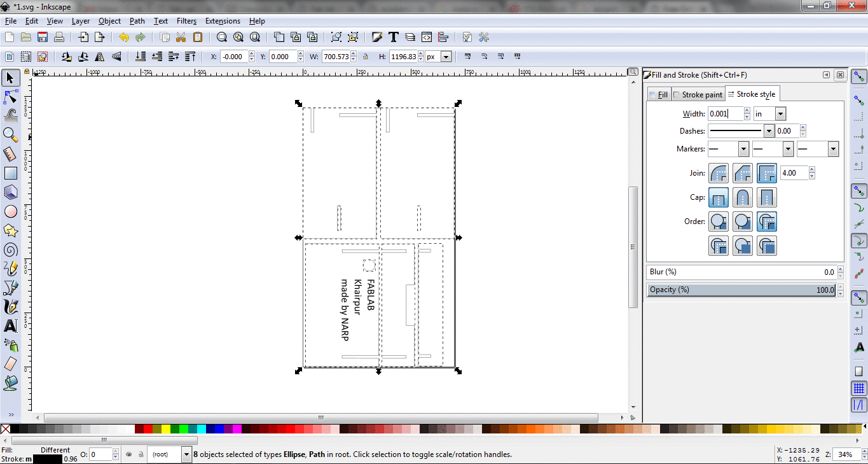This screenshot has width=868, height=464.
Task: Iconify the Fill and Stroke panel
Action: point(826,75)
